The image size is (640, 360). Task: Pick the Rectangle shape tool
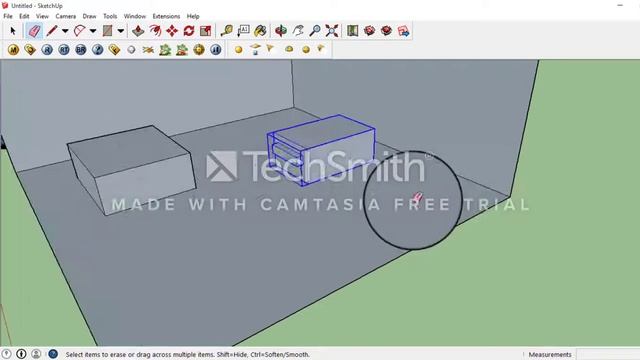click(107, 31)
